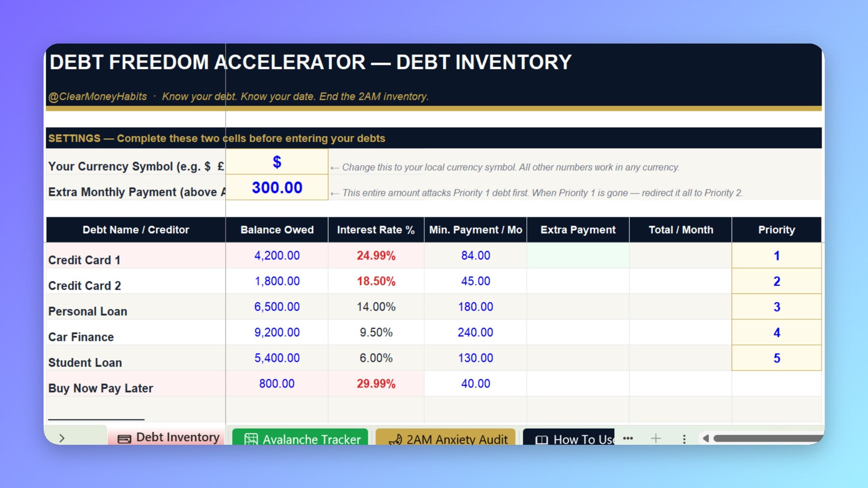
Task: Click the horizontal scrollbar thumb
Action: coord(769,439)
